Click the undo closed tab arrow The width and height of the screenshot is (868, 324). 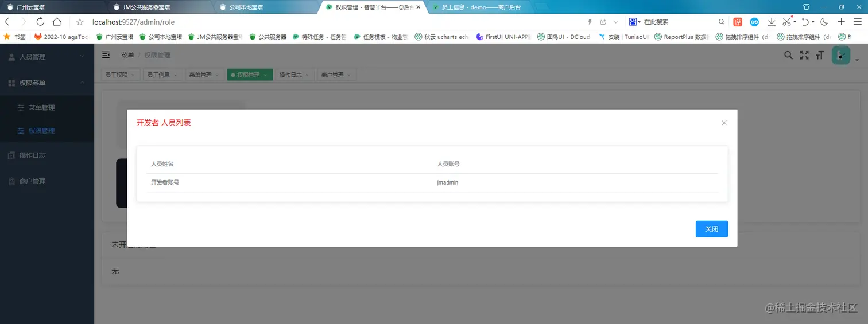[x=805, y=22]
